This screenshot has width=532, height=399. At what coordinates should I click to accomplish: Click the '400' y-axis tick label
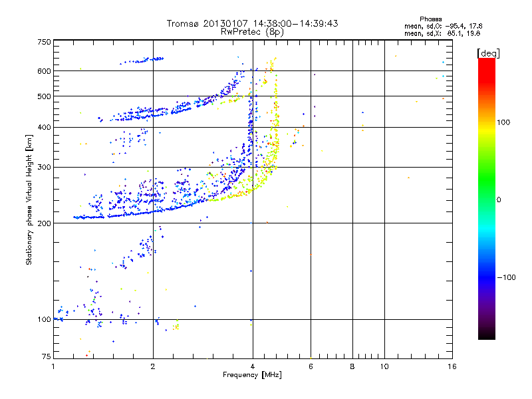click(44, 128)
